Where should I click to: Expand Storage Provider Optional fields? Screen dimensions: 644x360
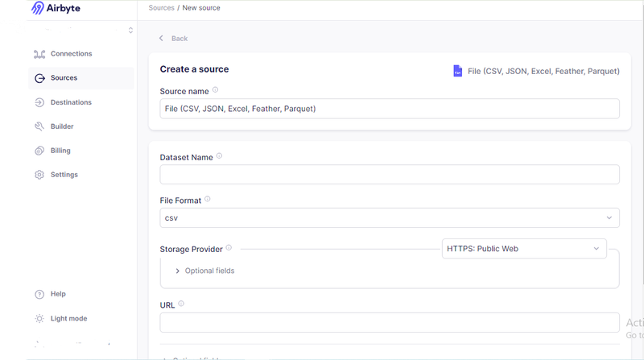pos(205,271)
